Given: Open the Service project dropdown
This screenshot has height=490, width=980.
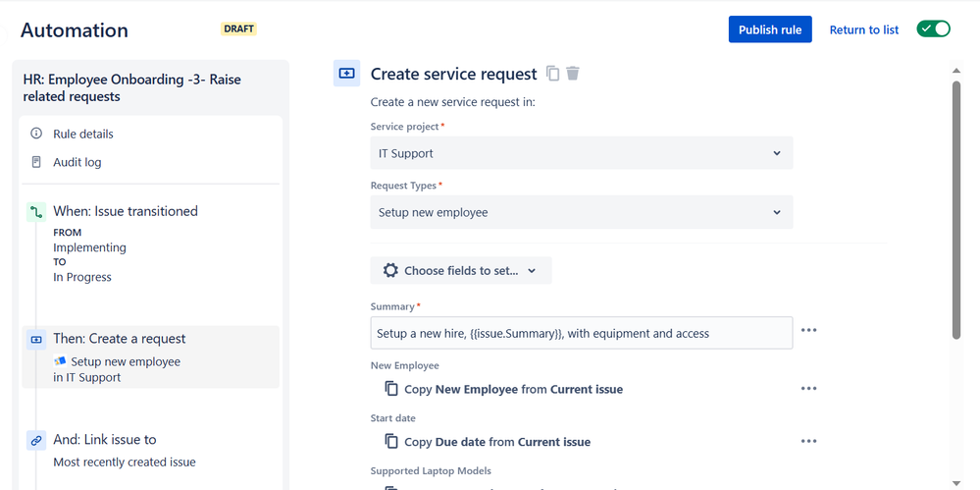Looking at the screenshot, I should pos(582,153).
